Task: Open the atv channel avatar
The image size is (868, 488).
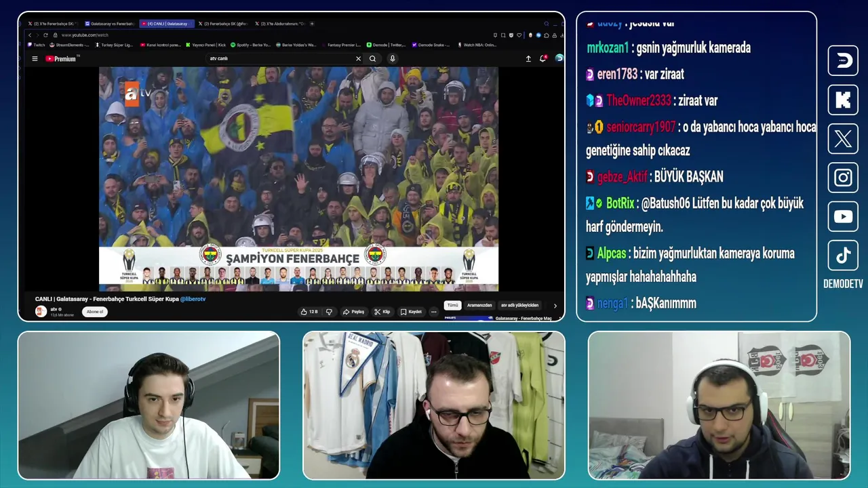Action: [41, 311]
